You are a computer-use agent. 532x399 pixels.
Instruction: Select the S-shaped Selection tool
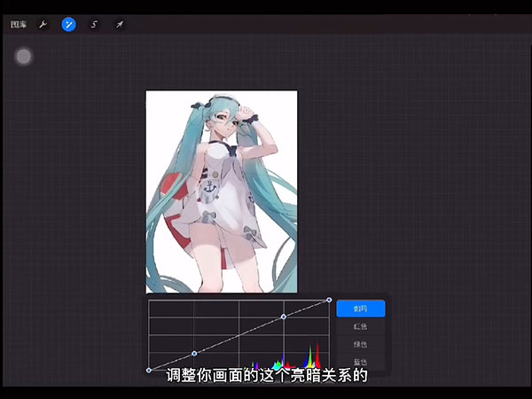94,25
